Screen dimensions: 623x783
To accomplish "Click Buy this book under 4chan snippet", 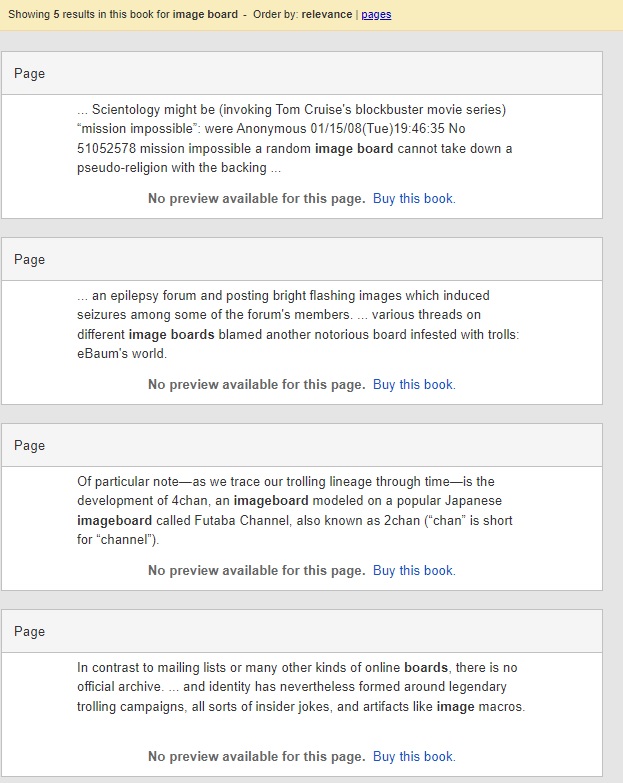I will tap(414, 570).
